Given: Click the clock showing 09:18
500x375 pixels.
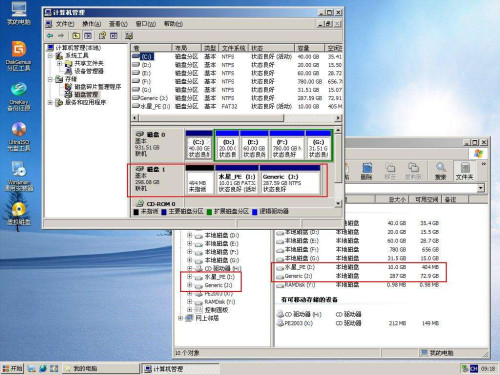Looking at the screenshot, I should point(488,368).
